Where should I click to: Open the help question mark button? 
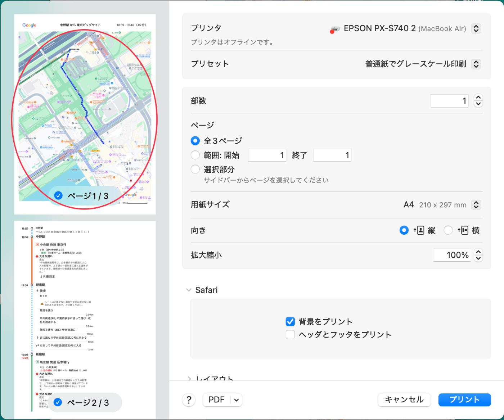(x=189, y=400)
